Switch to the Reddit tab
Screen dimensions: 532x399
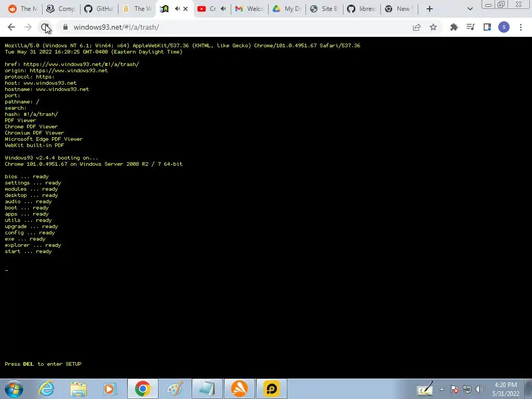(23, 9)
